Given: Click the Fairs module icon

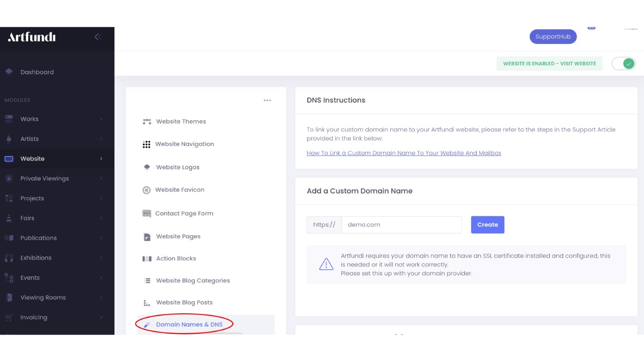Looking at the screenshot, I should pos(9,218).
